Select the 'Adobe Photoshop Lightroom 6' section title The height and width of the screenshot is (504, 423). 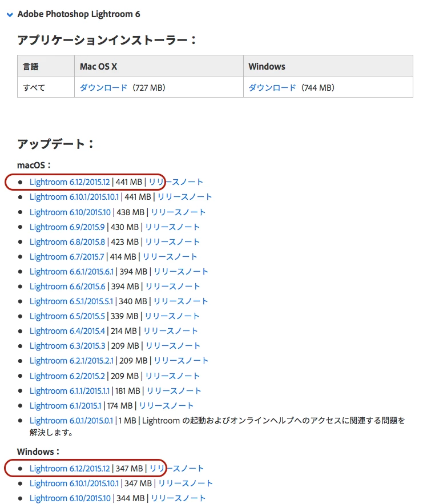(79, 14)
